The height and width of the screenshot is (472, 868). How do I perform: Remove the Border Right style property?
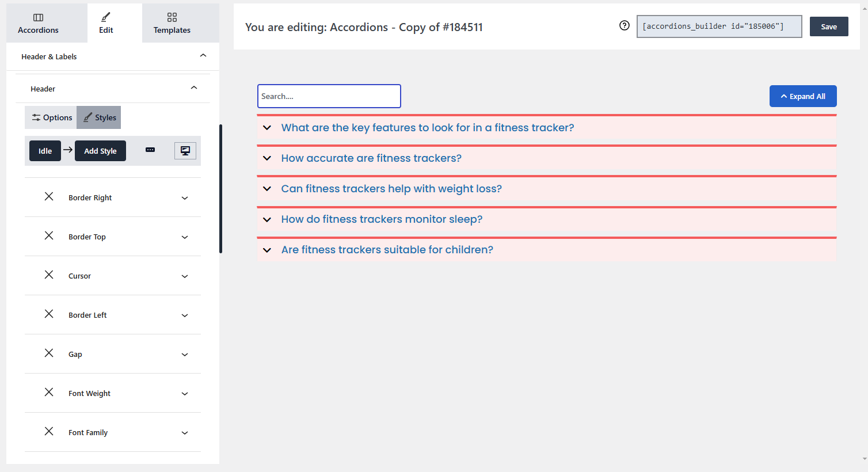coord(49,197)
